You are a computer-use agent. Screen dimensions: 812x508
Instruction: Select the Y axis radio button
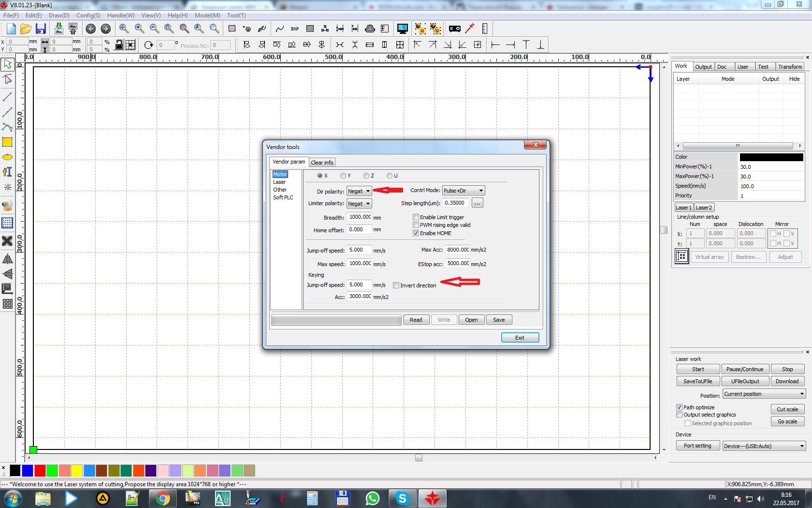pyautogui.click(x=343, y=176)
